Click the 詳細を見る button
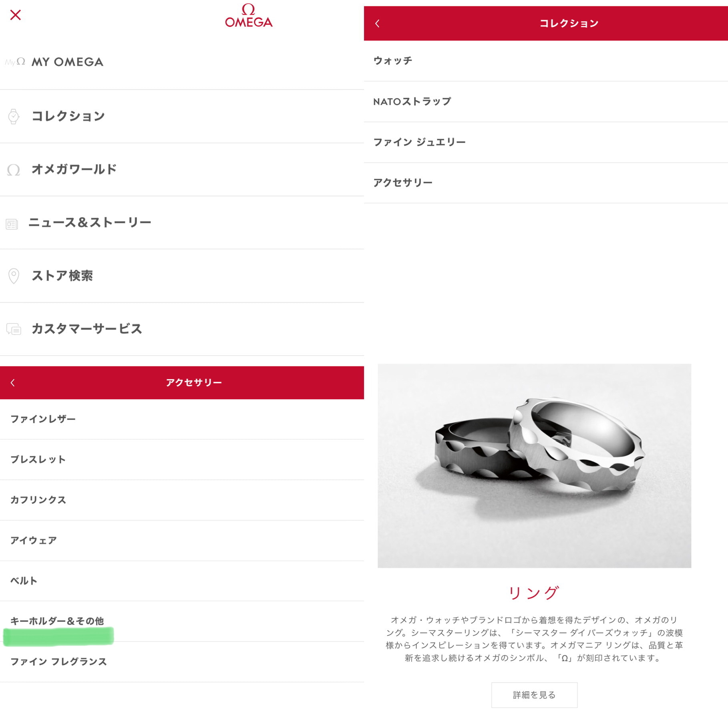 coord(534,695)
